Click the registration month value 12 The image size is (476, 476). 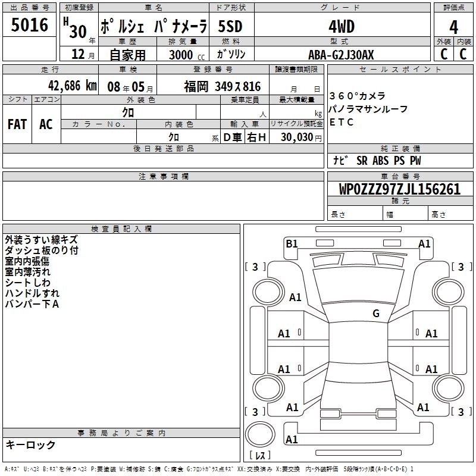78,54
